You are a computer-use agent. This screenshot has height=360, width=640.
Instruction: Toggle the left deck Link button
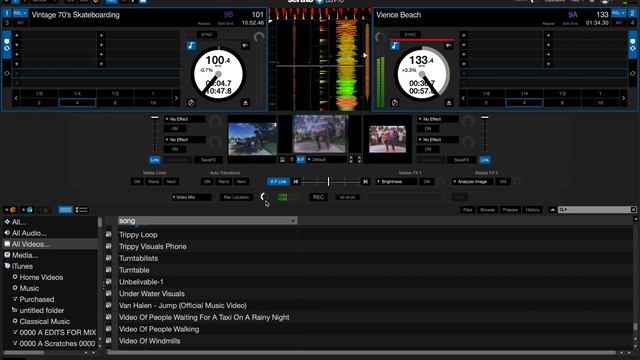pos(154,160)
